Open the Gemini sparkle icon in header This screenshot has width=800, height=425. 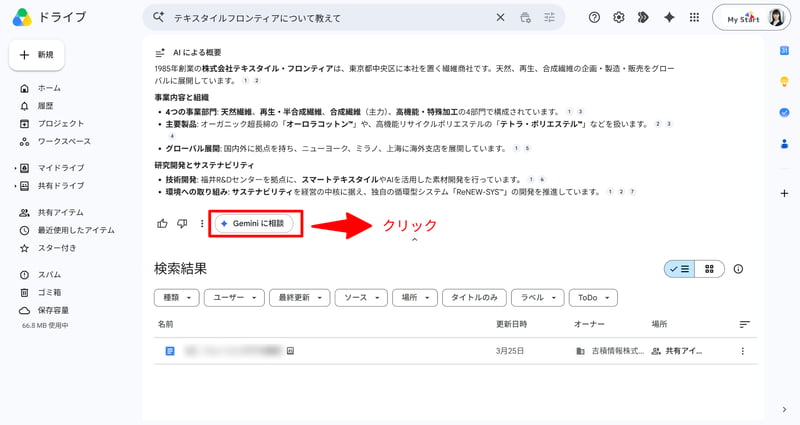click(669, 17)
